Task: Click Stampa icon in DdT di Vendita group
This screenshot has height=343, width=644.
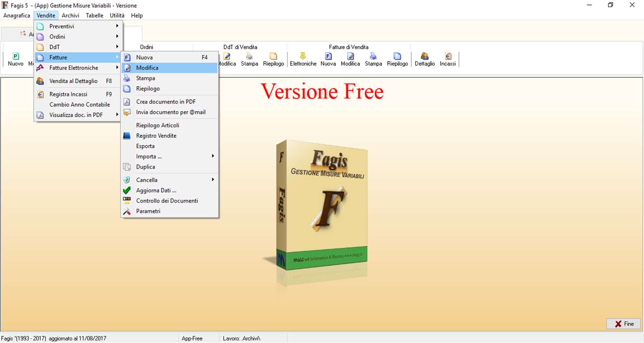Action: [x=249, y=59]
